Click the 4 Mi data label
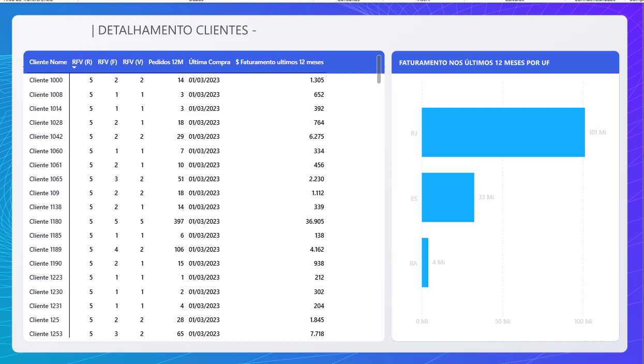Image resolution: width=644 pixels, height=364 pixels. tap(439, 263)
